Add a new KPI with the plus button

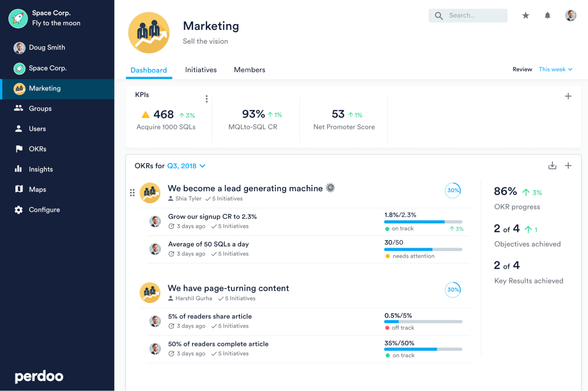click(x=568, y=96)
